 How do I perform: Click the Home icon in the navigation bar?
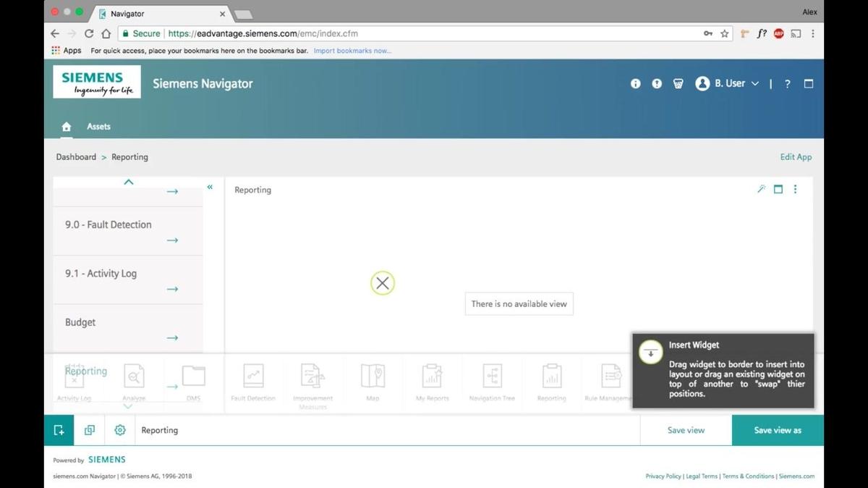[67, 127]
